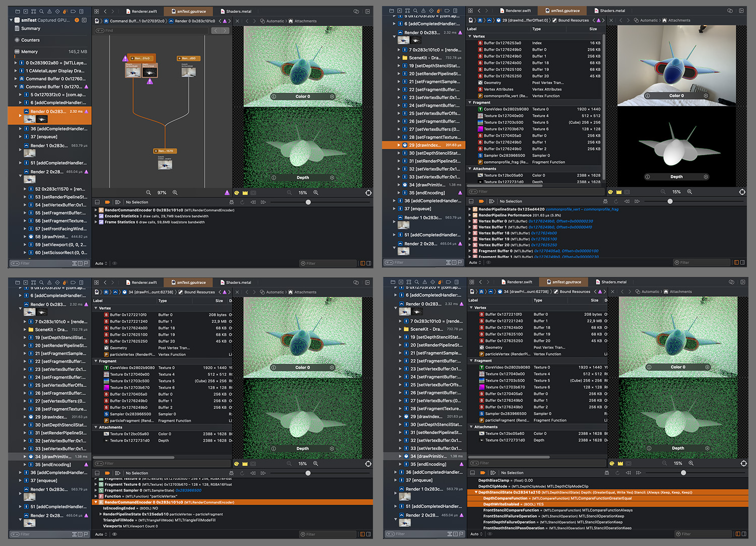The image size is (756, 546).
Task: Toggle breakpoints activation tag in top-left window debug bar
Action: (107, 202)
